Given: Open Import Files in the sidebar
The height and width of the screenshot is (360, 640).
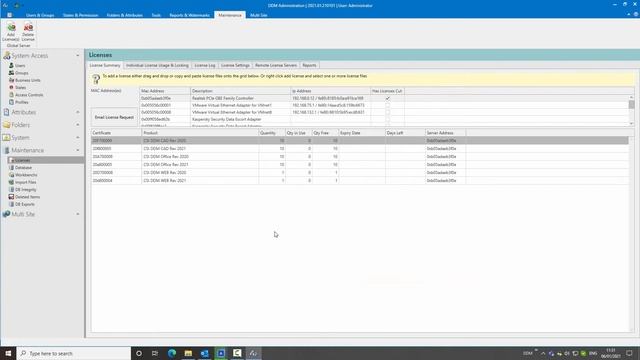Looking at the screenshot, I should (25, 182).
